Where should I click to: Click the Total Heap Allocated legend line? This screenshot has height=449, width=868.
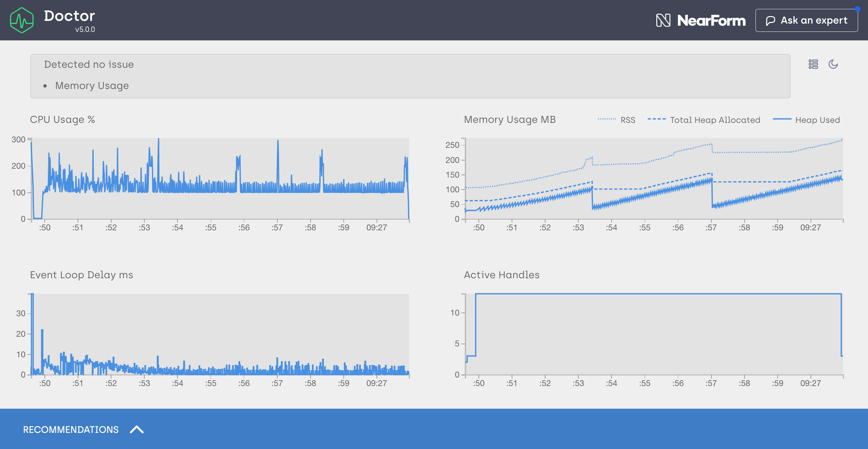656,119
